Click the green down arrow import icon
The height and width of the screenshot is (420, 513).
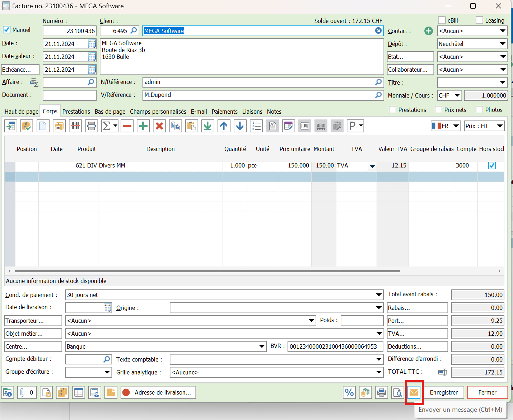click(x=208, y=126)
